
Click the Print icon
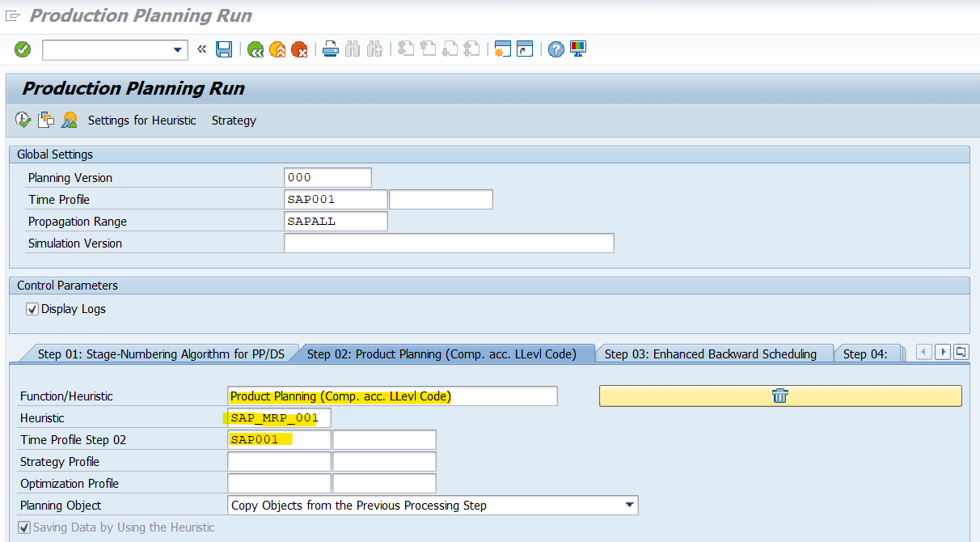tap(330, 49)
